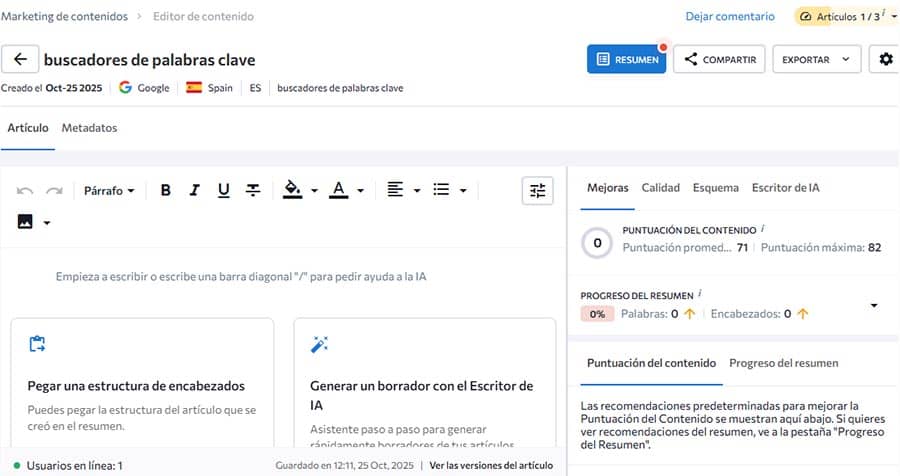Click the RESUMEN button

click(626, 59)
